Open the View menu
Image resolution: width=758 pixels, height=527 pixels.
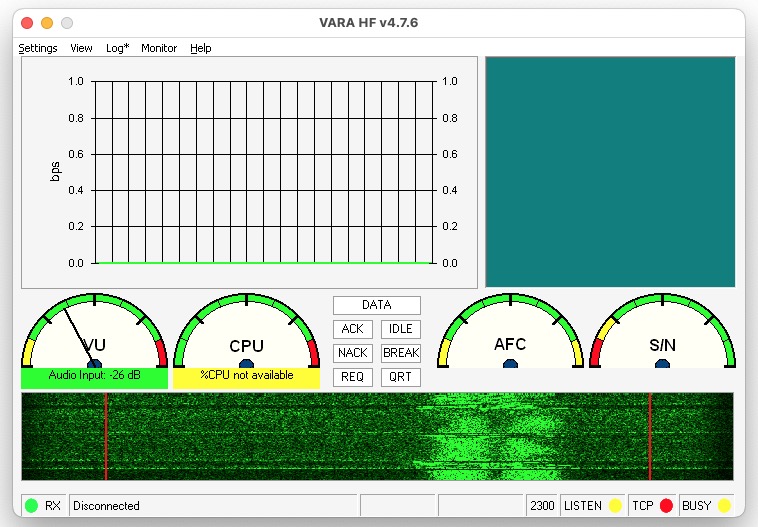click(x=81, y=48)
